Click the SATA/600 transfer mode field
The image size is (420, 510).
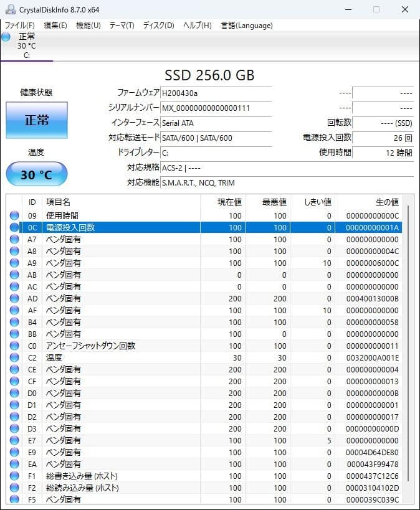click(216, 138)
